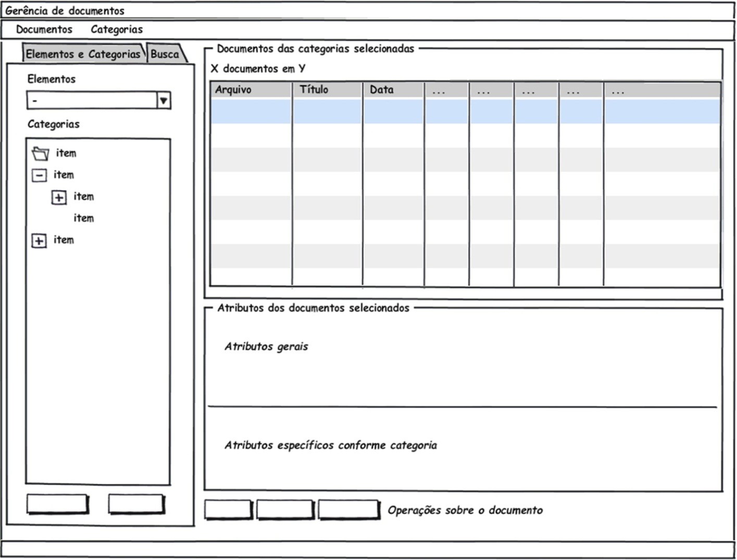Switch to the Elementos e Categorias tab

click(83, 54)
